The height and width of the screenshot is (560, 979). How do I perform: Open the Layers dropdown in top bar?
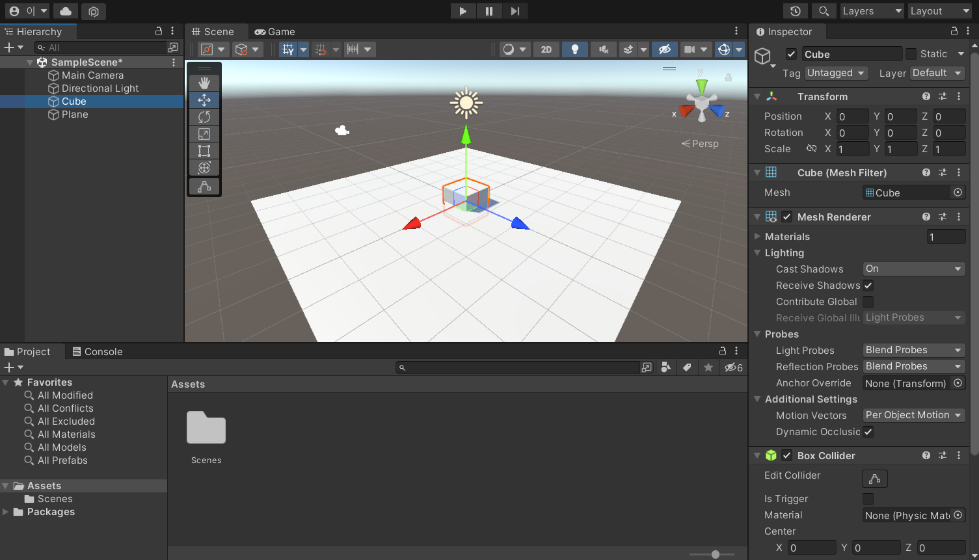coord(872,11)
